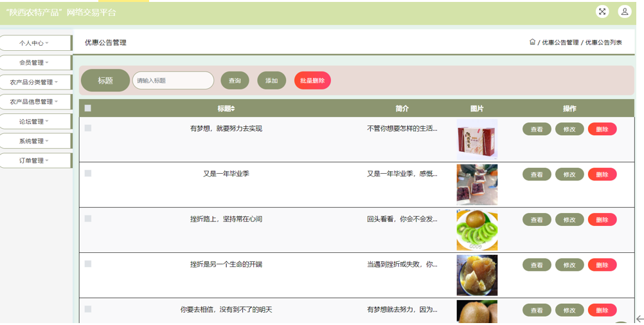644x325 pixels.
Task: Click the back arrow at bottom right
Action: coord(640,319)
